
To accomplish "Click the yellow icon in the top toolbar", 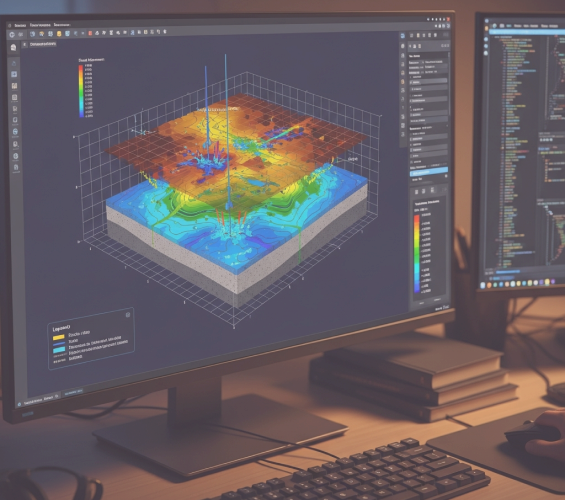I will tap(59, 34).
